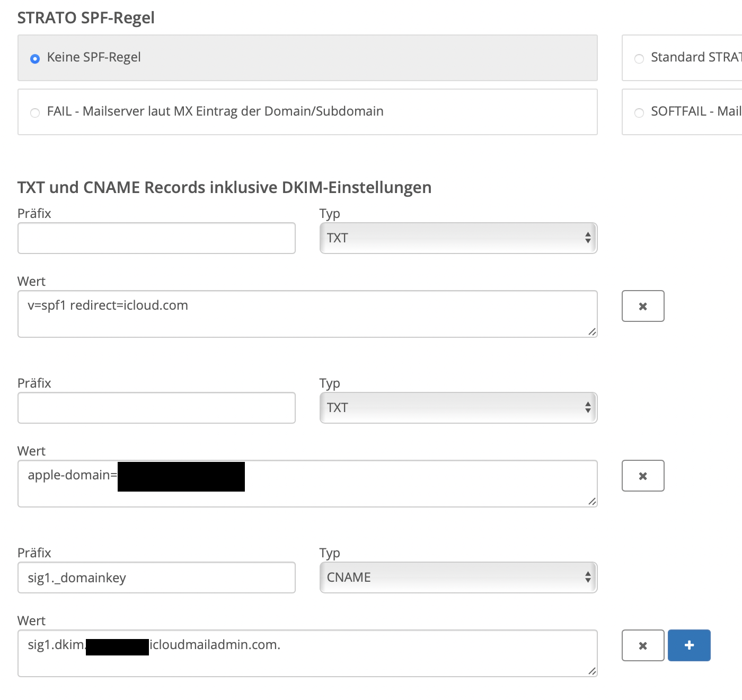Choose the SOFTFAIL SPF rule option
The height and width of the screenshot is (700, 742).
pyautogui.click(x=639, y=112)
